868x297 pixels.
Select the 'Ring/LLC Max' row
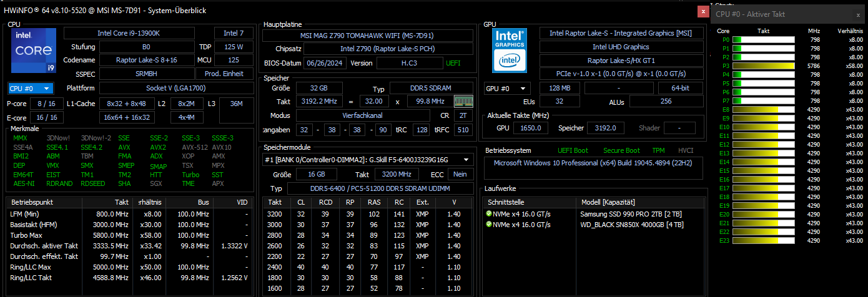(x=131, y=266)
